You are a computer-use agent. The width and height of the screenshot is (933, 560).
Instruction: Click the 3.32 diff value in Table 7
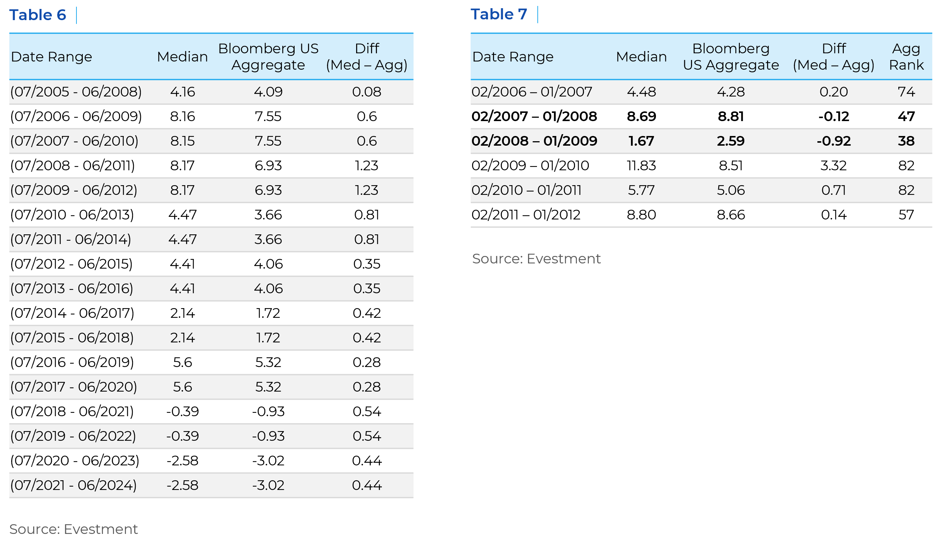tap(833, 165)
